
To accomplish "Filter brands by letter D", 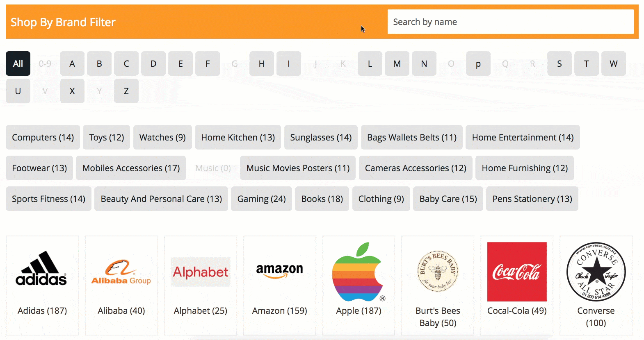I will point(153,63).
